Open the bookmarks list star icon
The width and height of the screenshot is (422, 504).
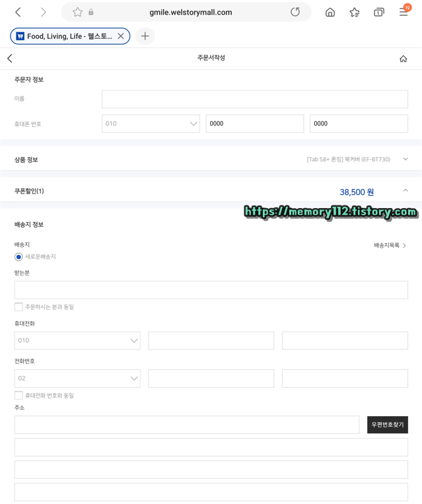coord(355,12)
